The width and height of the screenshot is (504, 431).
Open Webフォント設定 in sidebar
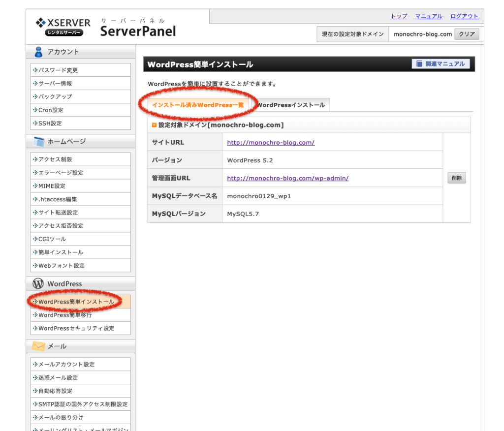[x=80, y=266]
